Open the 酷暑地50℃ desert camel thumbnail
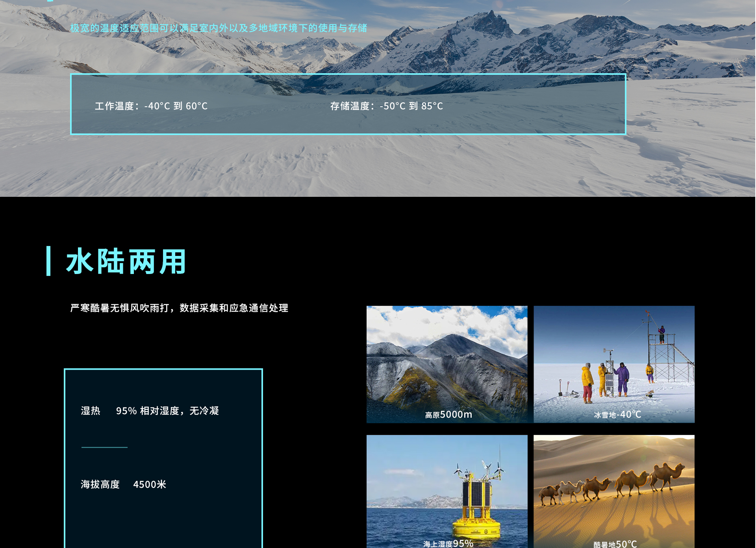Viewport: 756px width, 548px height. pos(614,491)
